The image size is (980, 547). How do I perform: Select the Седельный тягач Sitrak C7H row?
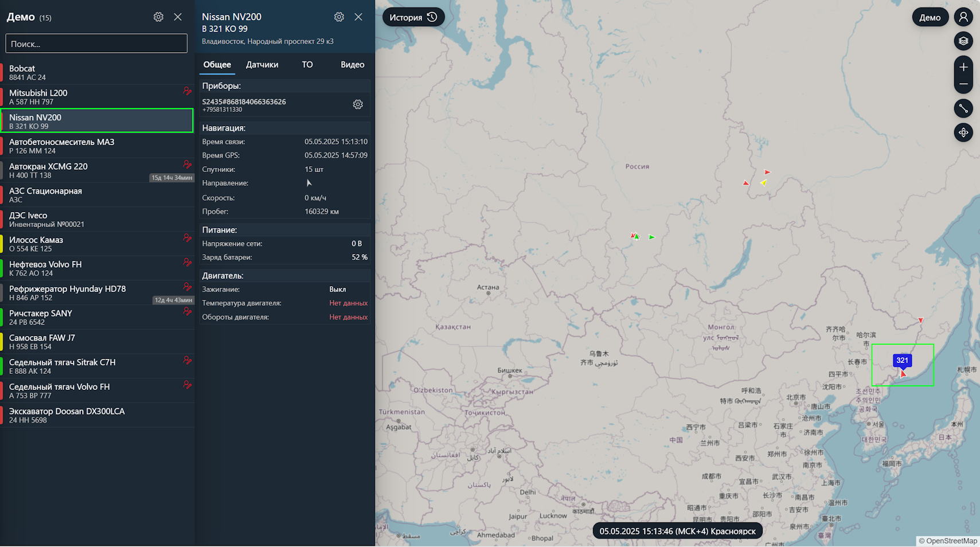[x=97, y=366]
